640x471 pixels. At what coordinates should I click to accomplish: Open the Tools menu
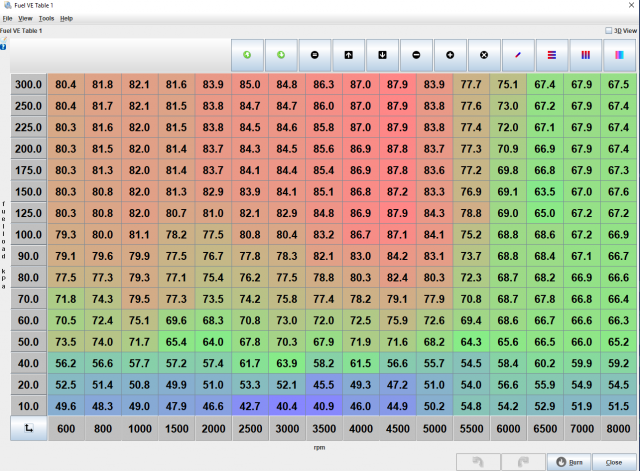pos(46,18)
